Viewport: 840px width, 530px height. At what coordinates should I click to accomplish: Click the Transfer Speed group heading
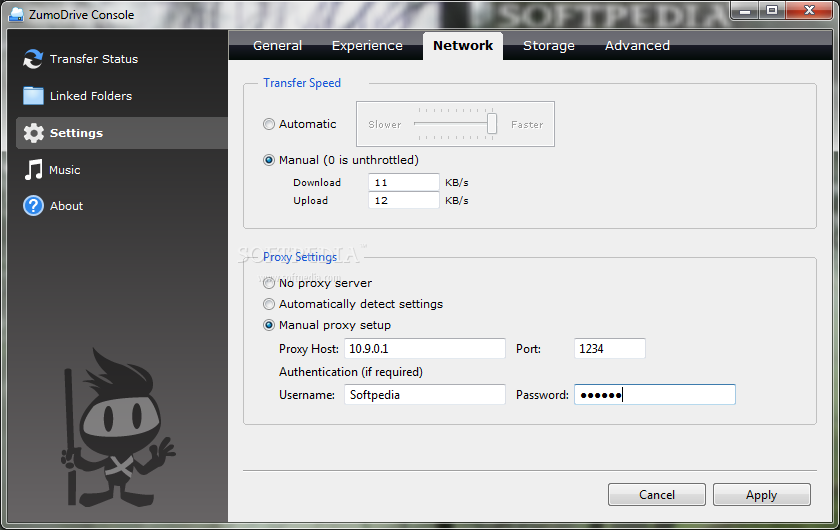point(302,83)
